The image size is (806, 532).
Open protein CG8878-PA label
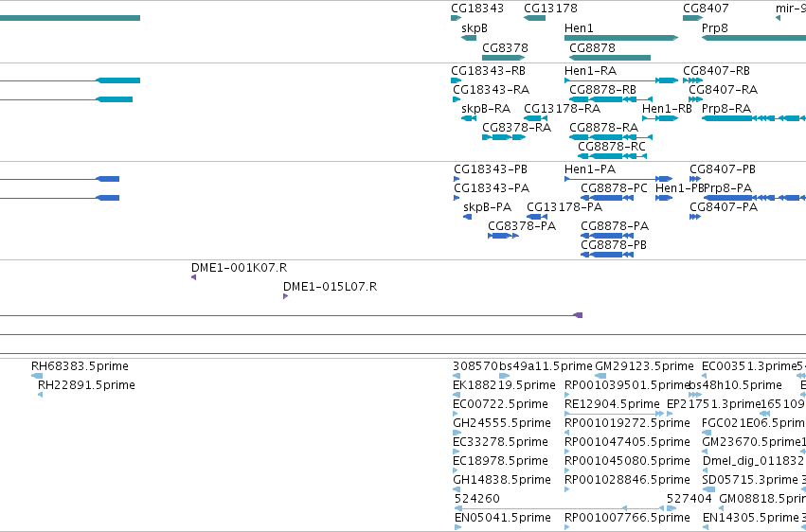(x=615, y=226)
